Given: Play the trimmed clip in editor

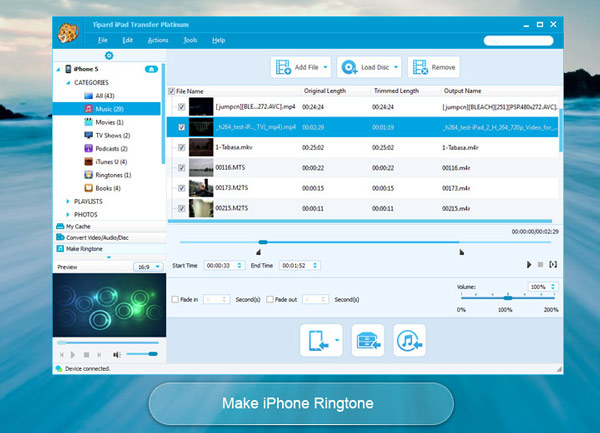Looking at the screenshot, I should click(x=529, y=264).
